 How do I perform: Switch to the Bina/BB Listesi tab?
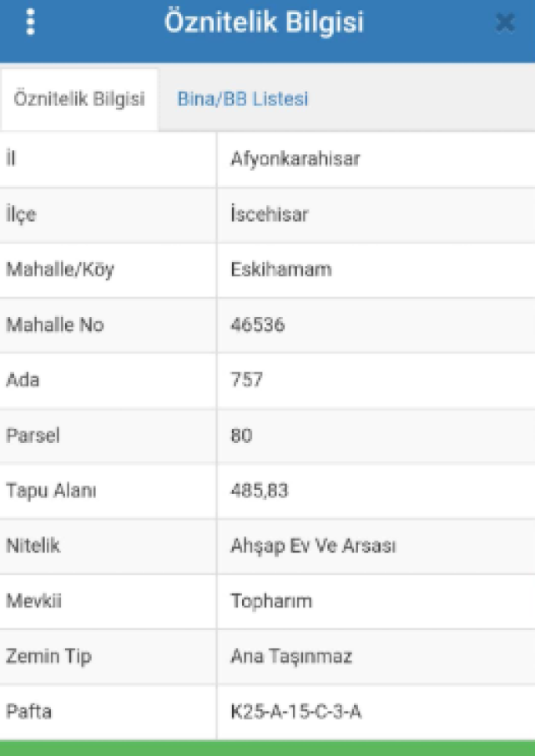tap(243, 99)
